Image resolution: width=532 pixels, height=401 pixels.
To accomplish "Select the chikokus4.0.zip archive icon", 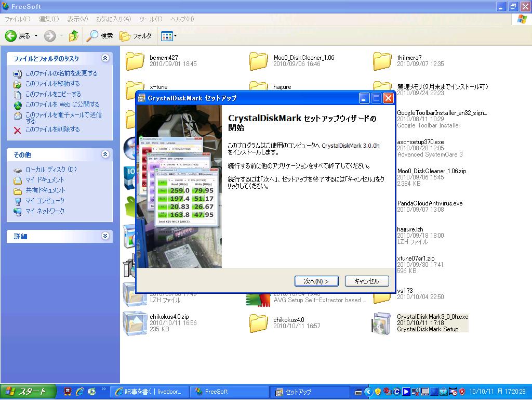I will pos(135,324).
